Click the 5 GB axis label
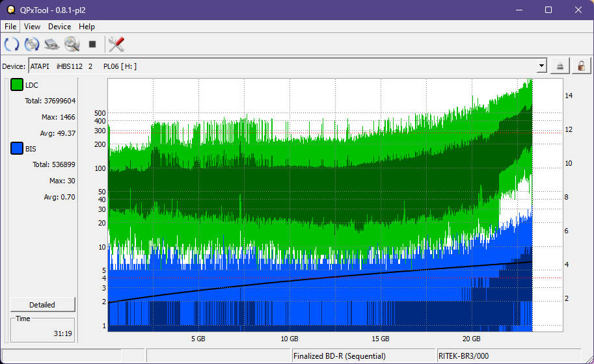594x364 pixels. click(198, 339)
